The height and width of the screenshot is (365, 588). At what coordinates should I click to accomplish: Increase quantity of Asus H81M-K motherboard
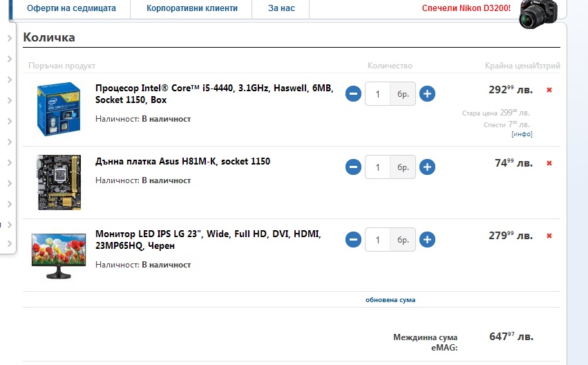point(427,167)
